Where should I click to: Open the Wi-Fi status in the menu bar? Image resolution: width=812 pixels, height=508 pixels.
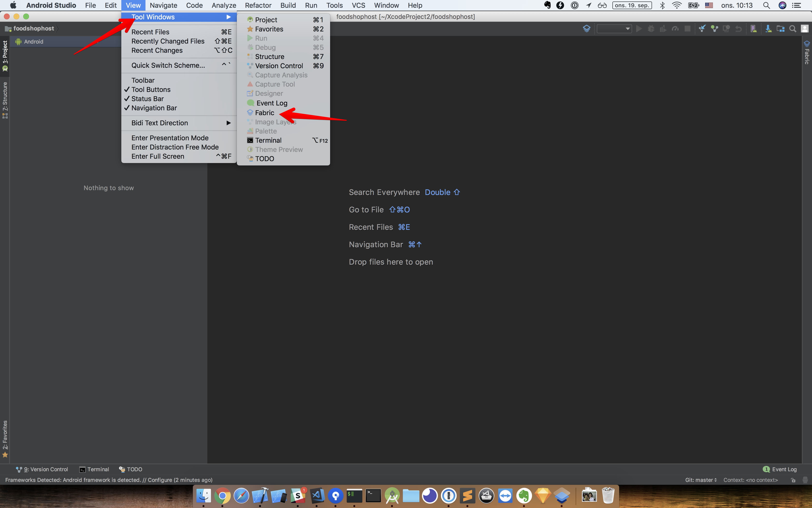(677, 5)
